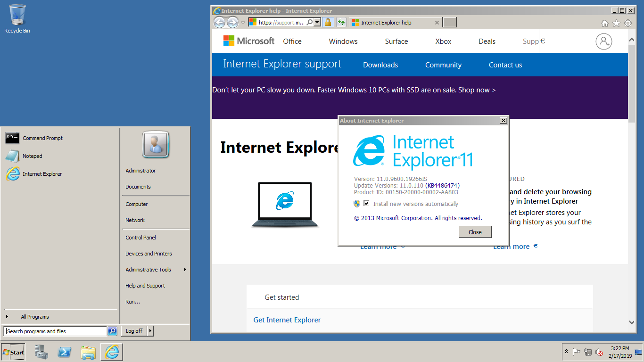Click the address bar URL field

coord(281,22)
